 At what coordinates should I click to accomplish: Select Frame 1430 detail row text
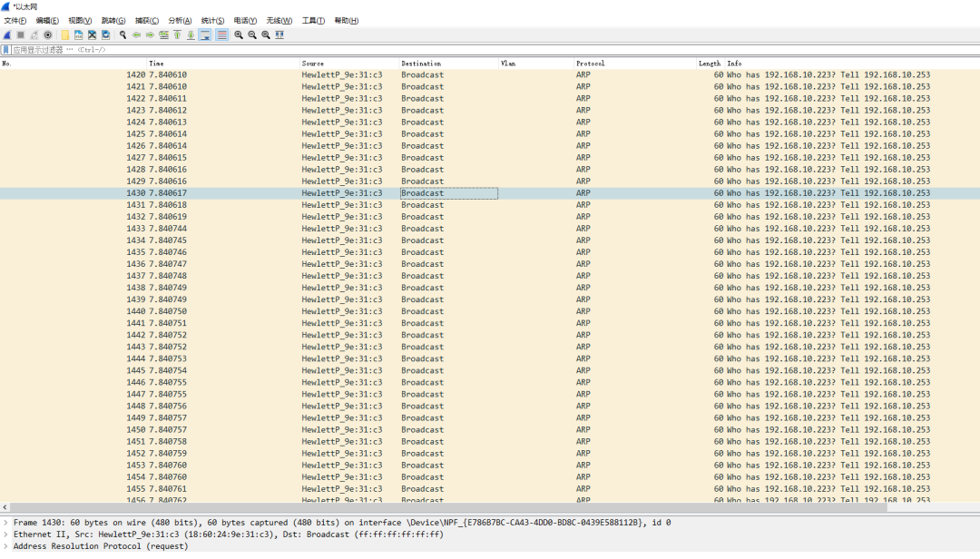342,523
